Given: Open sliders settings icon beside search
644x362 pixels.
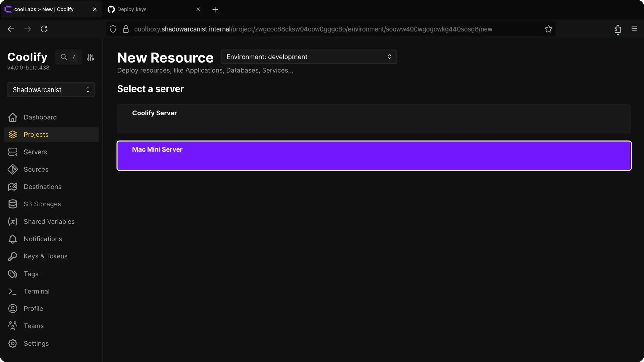Looking at the screenshot, I should click(x=91, y=57).
